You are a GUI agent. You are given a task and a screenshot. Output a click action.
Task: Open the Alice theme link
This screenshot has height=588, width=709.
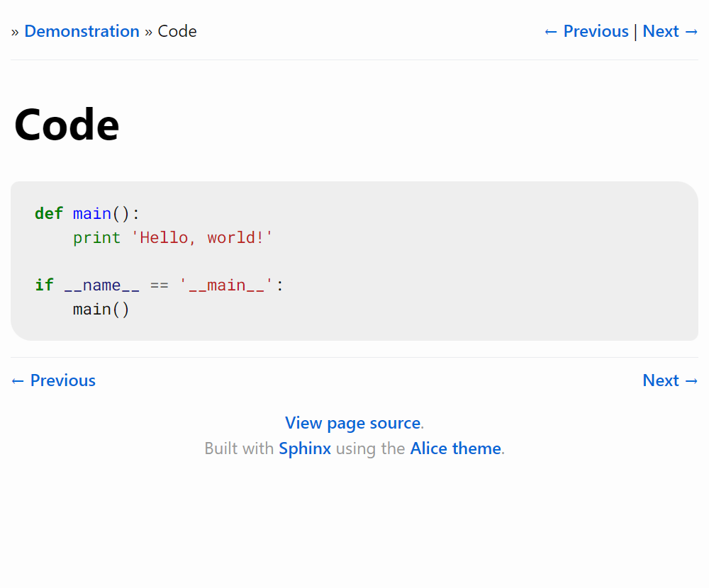[455, 448]
